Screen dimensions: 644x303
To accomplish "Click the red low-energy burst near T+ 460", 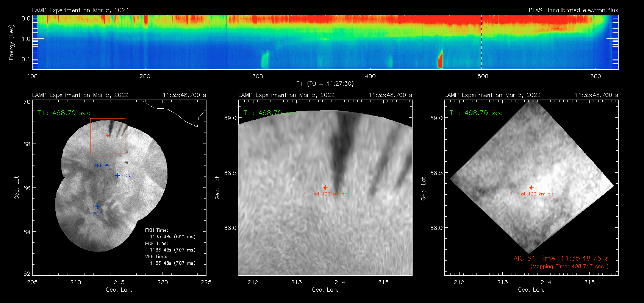I will 440,59.
